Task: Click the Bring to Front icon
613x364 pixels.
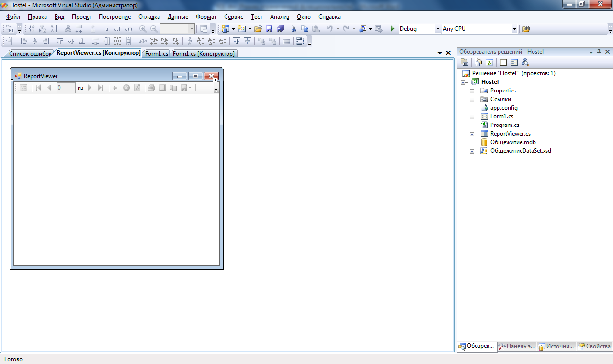Action: pos(261,41)
